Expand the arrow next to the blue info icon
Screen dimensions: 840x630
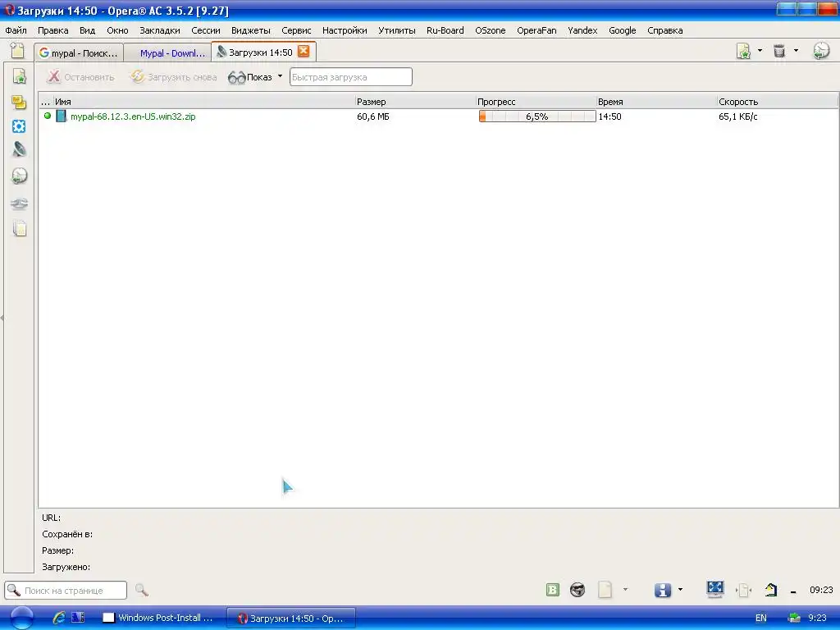[680, 590]
